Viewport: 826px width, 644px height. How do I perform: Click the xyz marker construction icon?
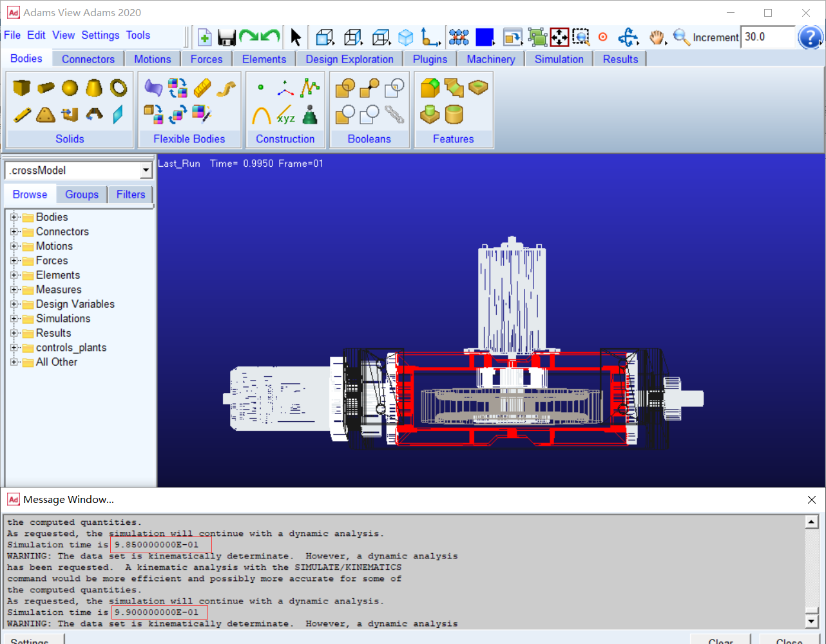(285, 116)
